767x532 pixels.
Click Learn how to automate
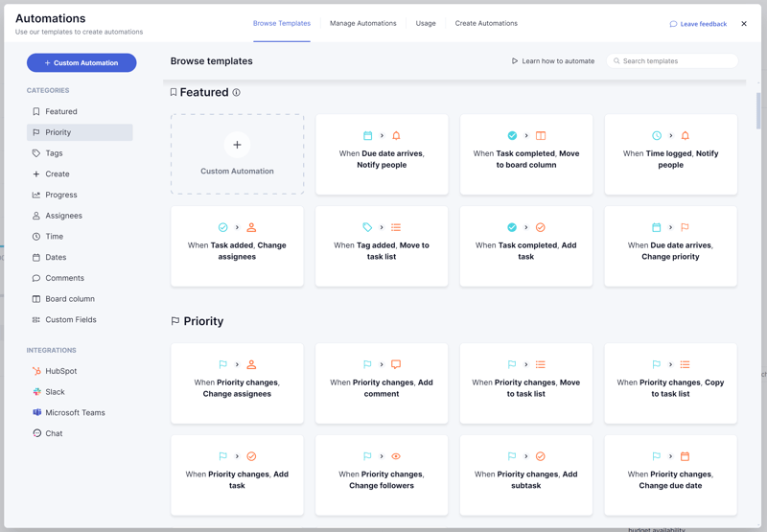(553, 61)
